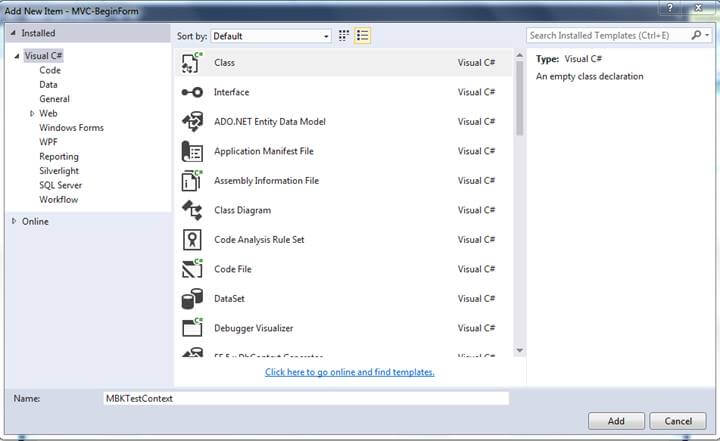This screenshot has width=720, height=441.
Task: Click 'Visual C#' type in DataSet row
Action: point(476,299)
